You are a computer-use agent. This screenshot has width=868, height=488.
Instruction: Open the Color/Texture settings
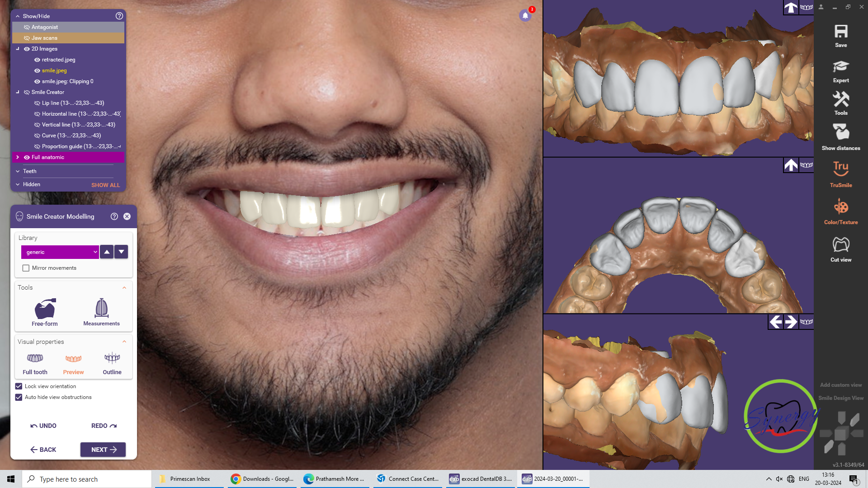tap(841, 211)
